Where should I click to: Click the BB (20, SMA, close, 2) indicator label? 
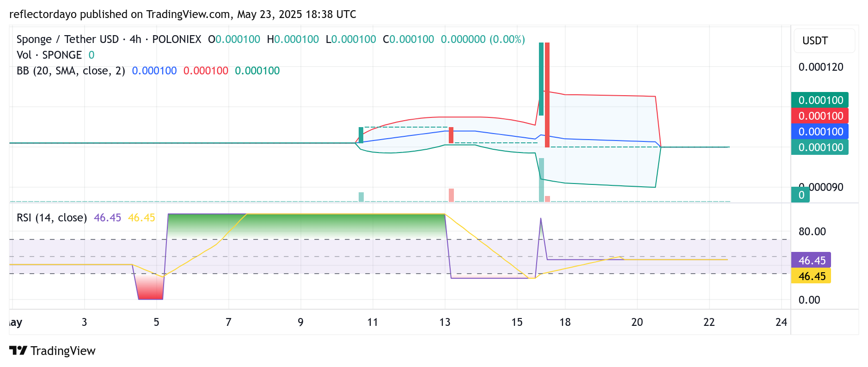[x=71, y=71]
